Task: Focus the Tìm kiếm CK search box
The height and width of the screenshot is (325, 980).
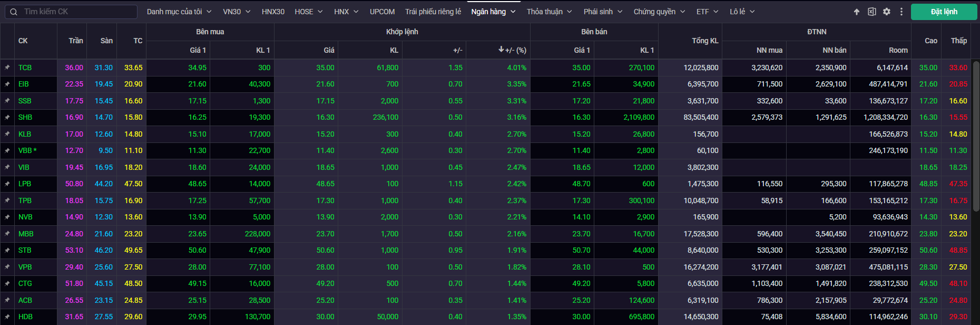Action: pos(74,12)
